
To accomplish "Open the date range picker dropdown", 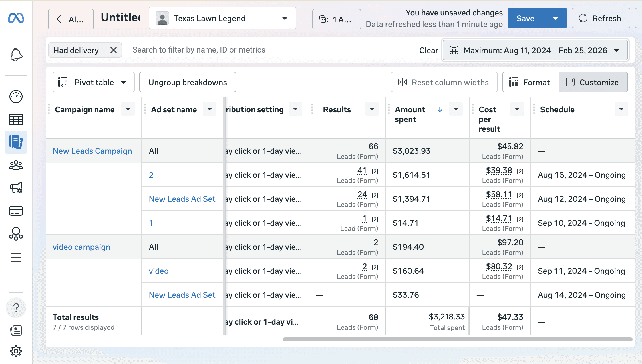I will point(535,50).
